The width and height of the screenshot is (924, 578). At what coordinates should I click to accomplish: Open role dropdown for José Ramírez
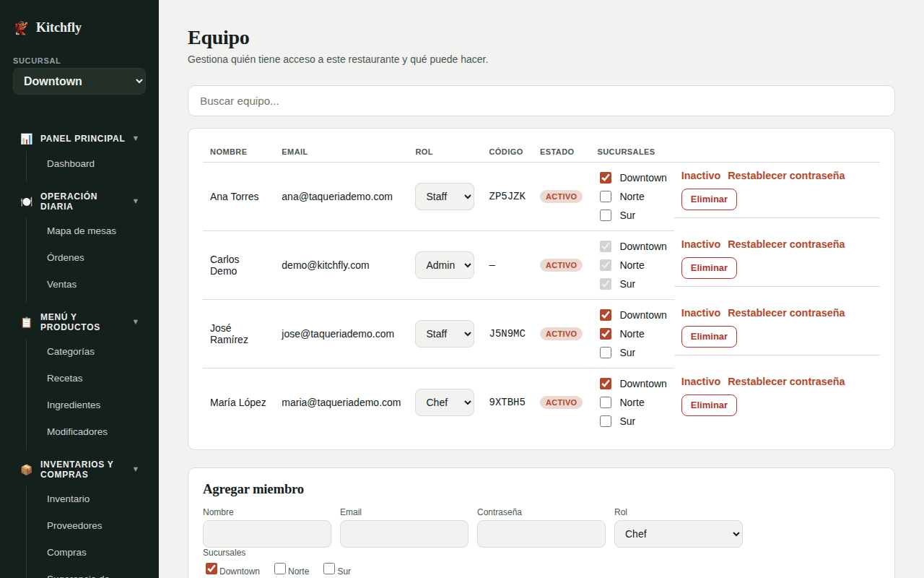445,334
